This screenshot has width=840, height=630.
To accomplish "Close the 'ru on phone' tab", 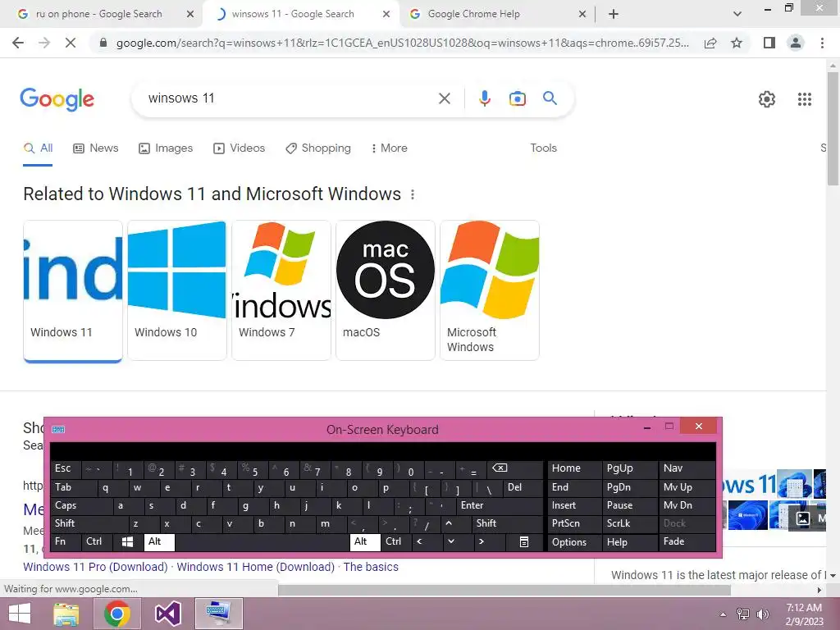I will (189, 14).
